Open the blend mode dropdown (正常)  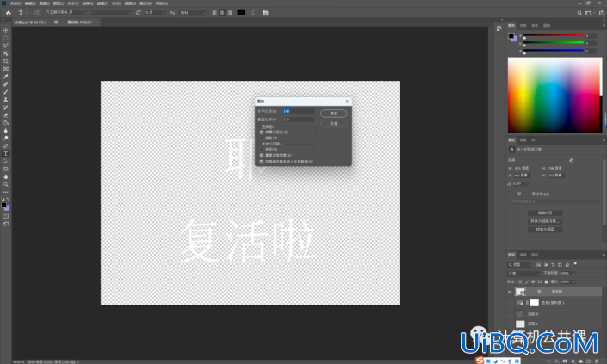(x=524, y=273)
